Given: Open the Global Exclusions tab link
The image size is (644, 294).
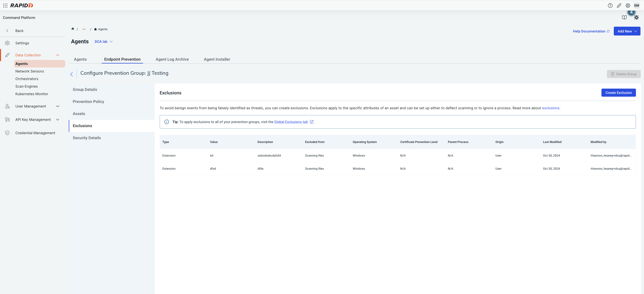Looking at the screenshot, I should click(291, 122).
